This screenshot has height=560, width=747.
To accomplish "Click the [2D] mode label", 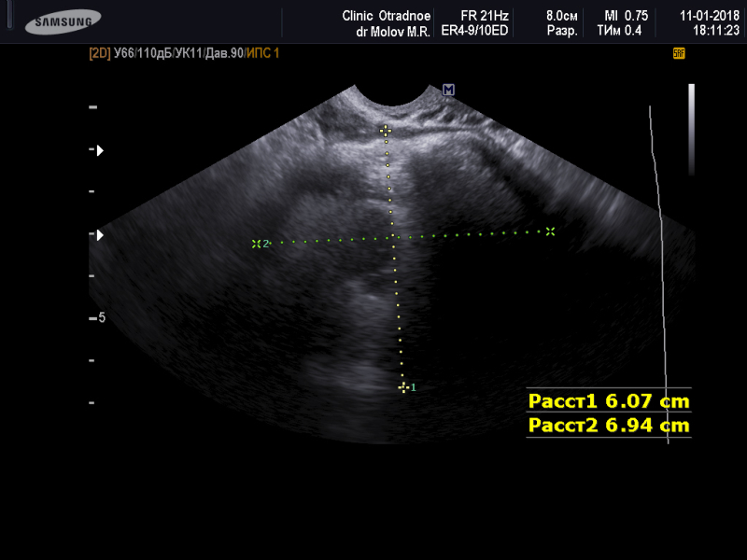I will pos(100,53).
